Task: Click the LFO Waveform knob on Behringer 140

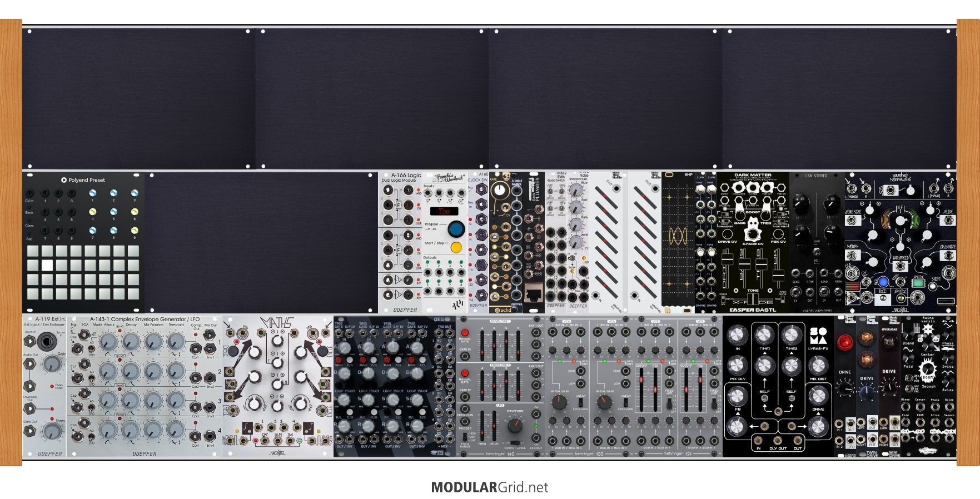Action: (515, 426)
